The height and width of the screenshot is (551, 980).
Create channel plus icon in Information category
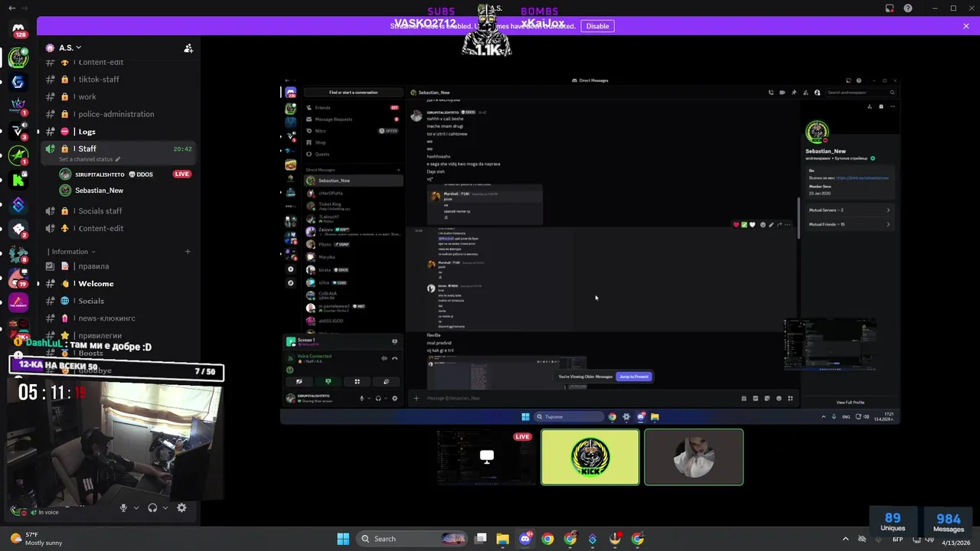tap(188, 251)
